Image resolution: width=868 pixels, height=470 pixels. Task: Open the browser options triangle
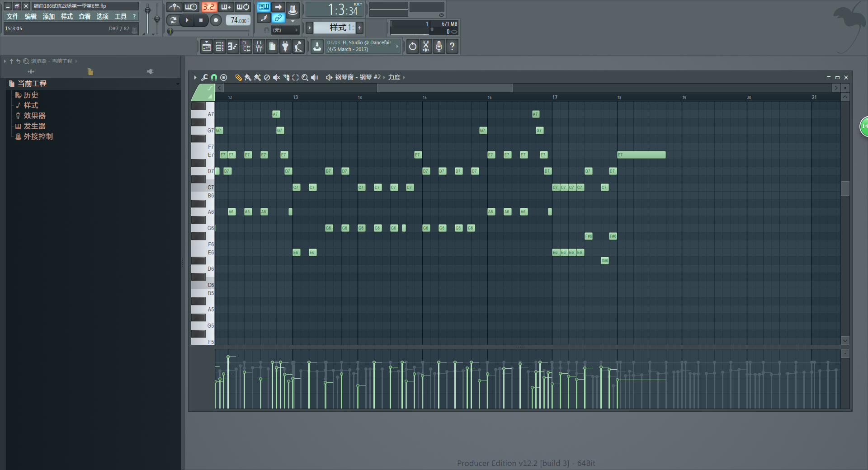(5, 61)
